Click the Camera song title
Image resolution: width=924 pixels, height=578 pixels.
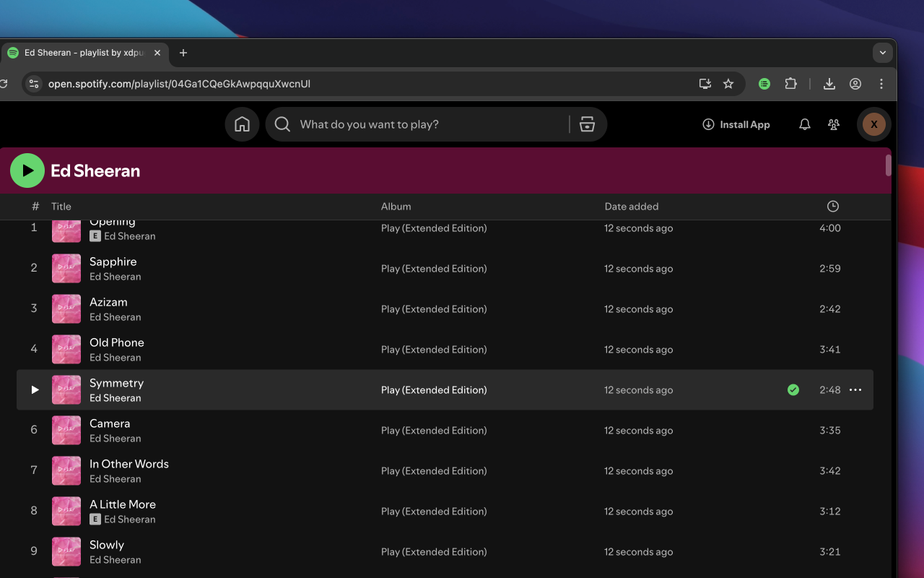(x=110, y=423)
